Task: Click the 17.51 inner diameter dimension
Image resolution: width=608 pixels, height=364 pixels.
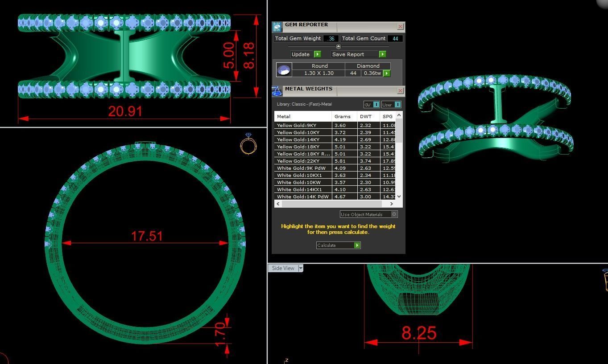Action: 147,236
